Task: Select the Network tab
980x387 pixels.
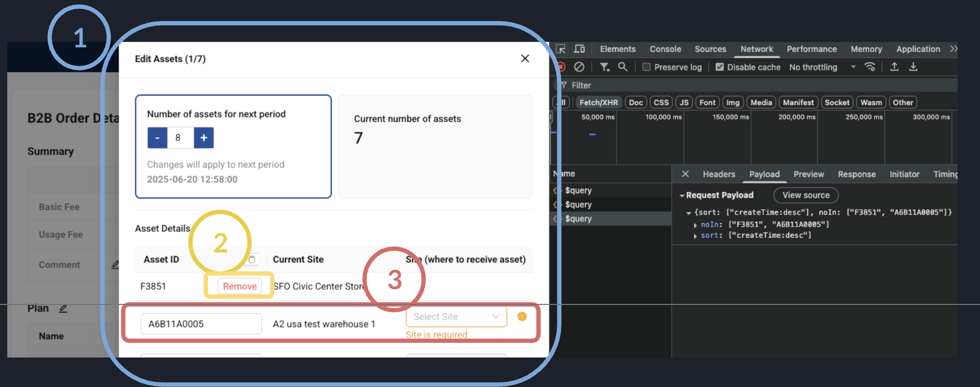Action: tap(757, 49)
